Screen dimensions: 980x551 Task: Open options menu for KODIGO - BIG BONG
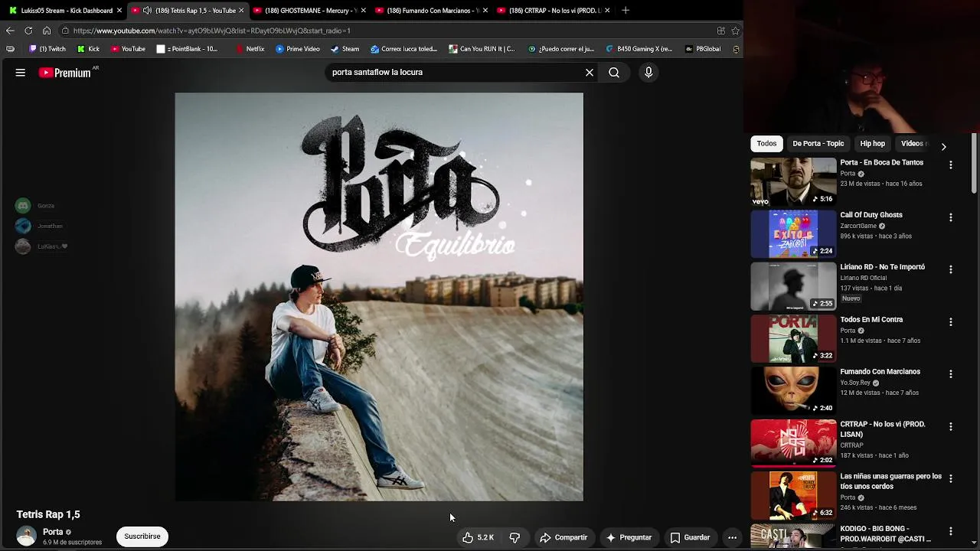click(x=951, y=531)
